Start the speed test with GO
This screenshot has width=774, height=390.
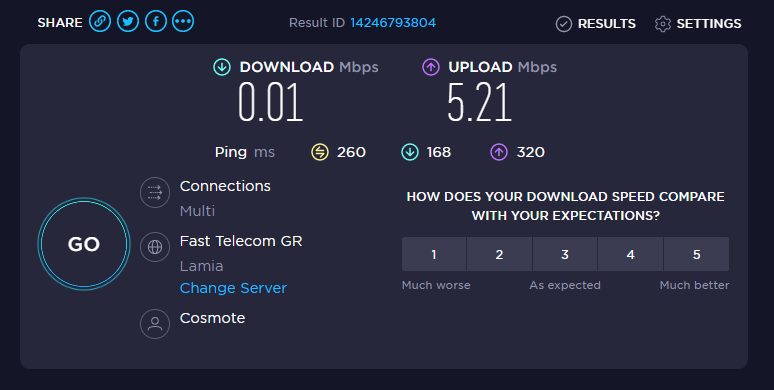(84, 244)
